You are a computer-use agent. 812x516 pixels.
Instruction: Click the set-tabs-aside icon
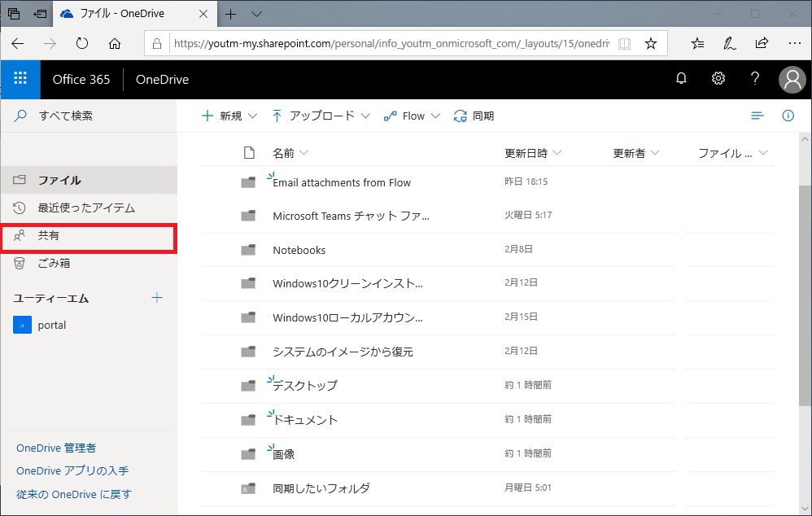point(40,14)
